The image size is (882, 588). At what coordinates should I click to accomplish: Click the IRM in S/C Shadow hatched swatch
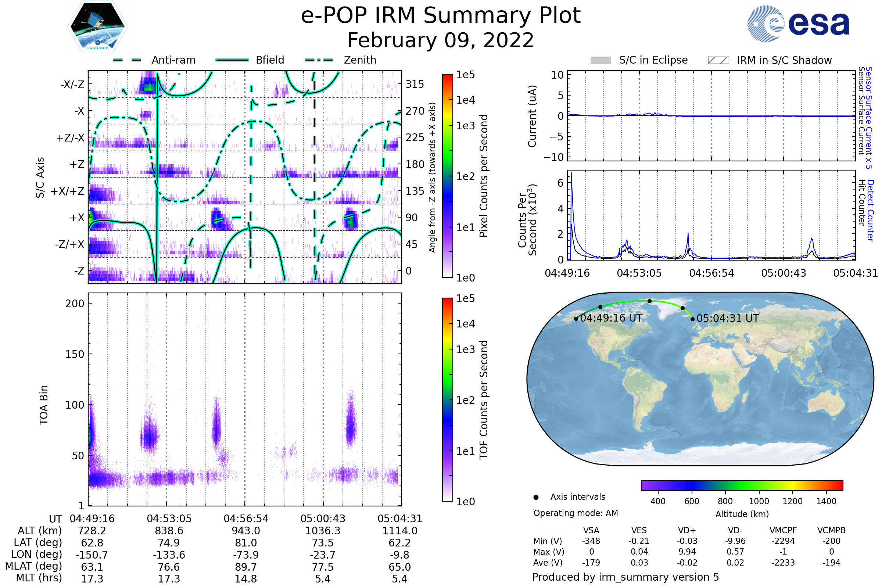click(x=718, y=60)
